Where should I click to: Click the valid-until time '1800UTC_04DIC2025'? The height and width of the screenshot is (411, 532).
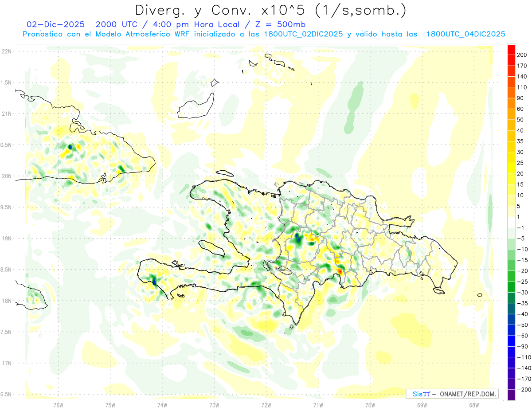[x=465, y=34]
